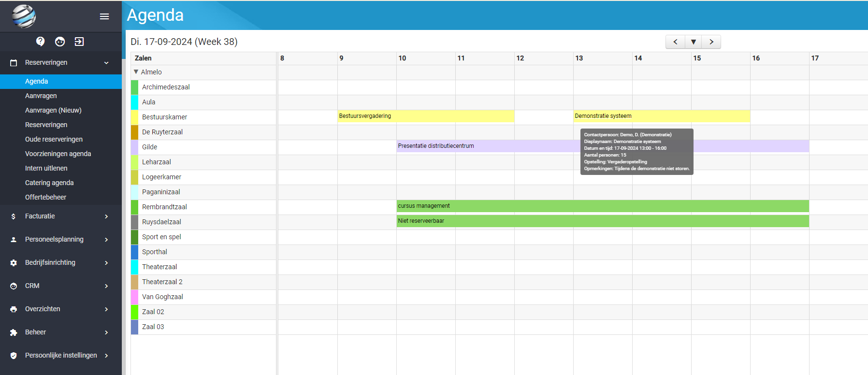Image resolution: width=868 pixels, height=375 pixels.
Task: Click the 13 hour column header
Action: (603, 58)
